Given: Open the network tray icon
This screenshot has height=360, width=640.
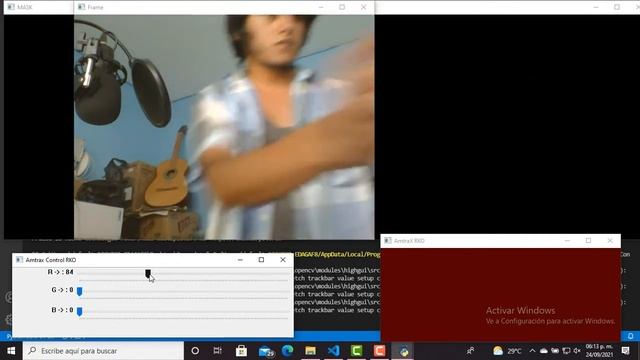Looking at the screenshot, I should click(x=566, y=351).
